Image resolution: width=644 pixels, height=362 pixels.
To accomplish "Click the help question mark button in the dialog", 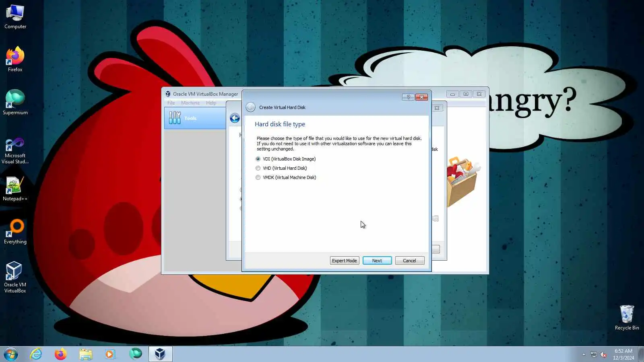I will [x=408, y=97].
